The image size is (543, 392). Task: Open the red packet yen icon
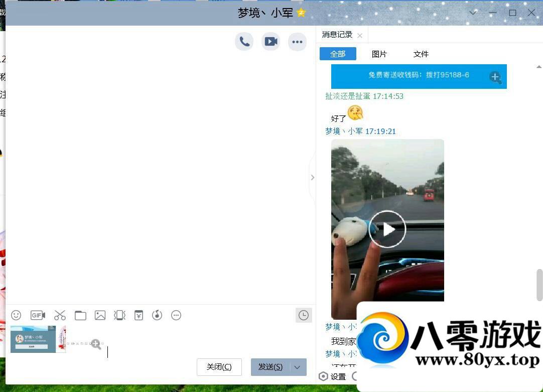tap(139, 315)
